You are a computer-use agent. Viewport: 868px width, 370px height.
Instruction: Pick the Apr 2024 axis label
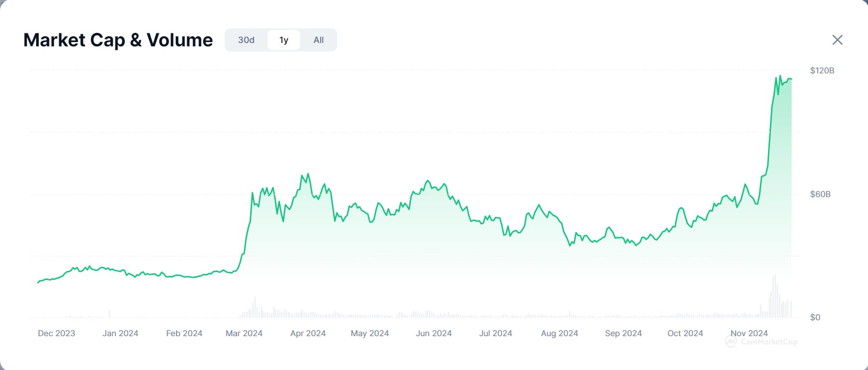[308, 333]
